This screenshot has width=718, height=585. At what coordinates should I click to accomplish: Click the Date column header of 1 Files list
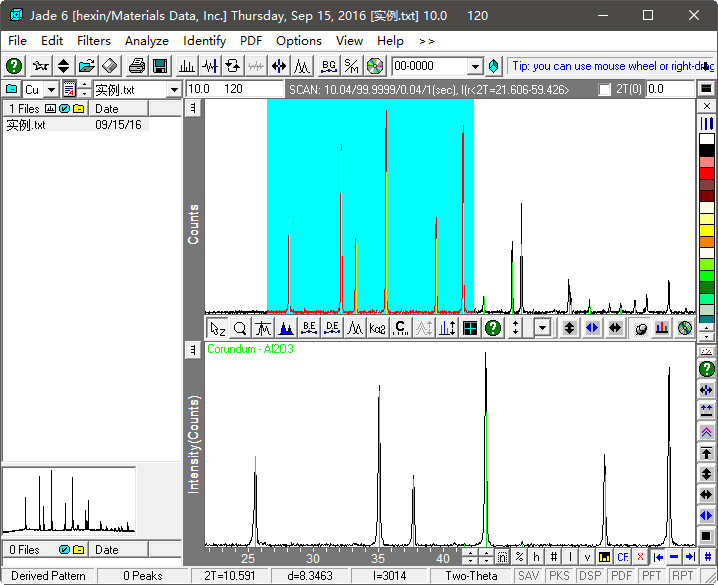point(119,109)
